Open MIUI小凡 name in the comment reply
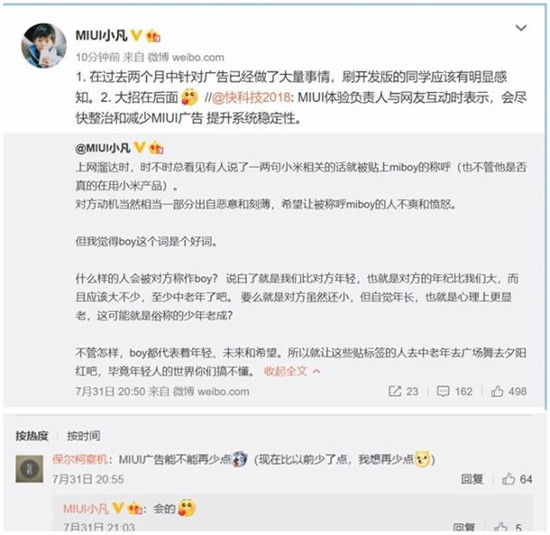The height and width of the screenshot is (535, 550). [86, 508]
